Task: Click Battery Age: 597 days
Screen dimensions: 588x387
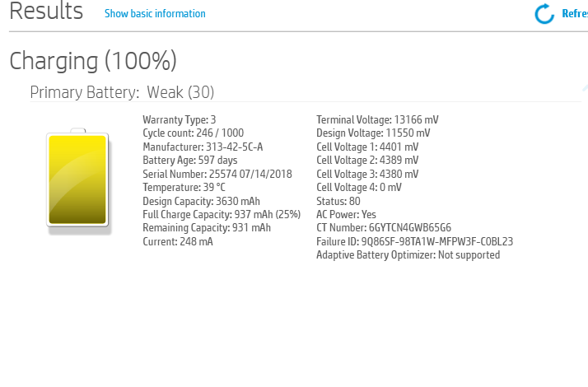Action: [189, 160]
